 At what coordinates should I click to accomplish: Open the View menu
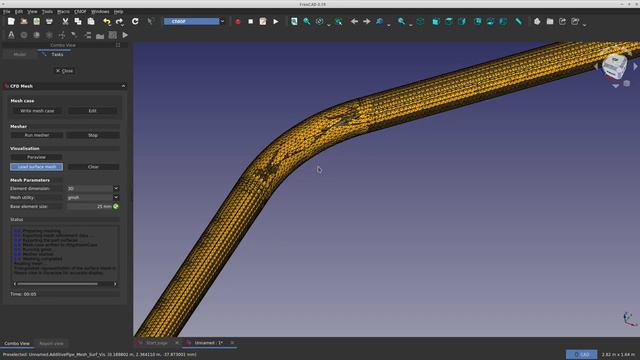(32, 11)
